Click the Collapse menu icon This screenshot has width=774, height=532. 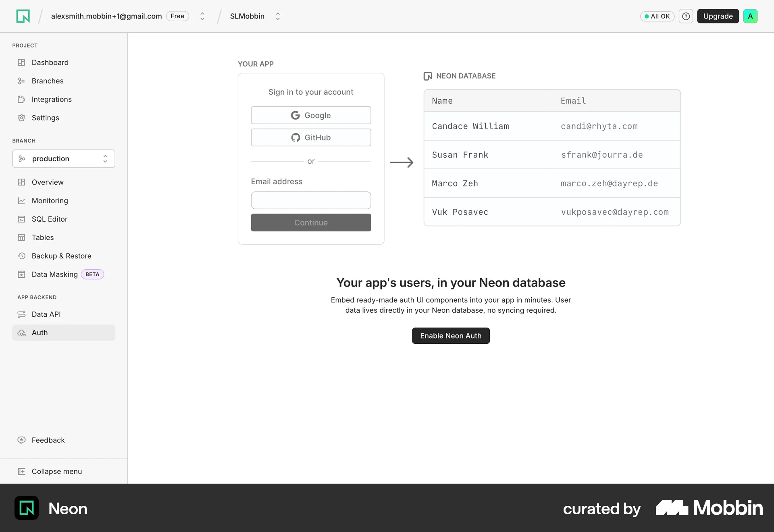coord(21,472)
